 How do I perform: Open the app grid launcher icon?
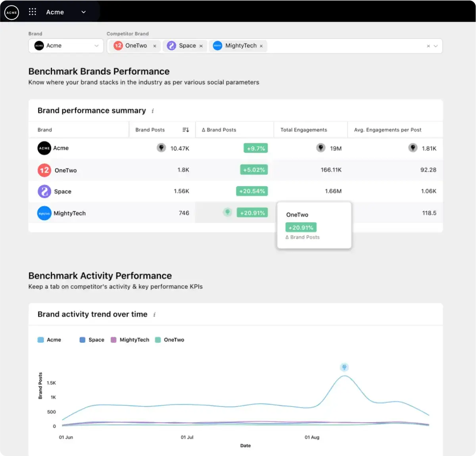pyautogui.click(x=32, y=11)
